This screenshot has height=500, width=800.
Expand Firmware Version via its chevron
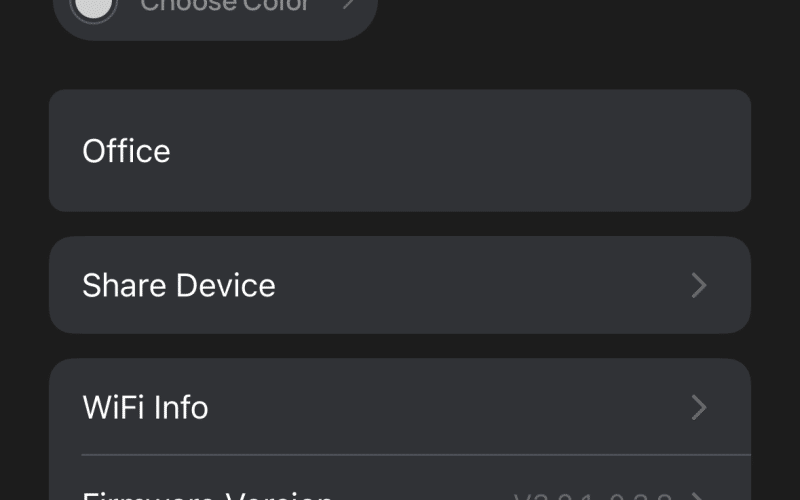(699, 496)
